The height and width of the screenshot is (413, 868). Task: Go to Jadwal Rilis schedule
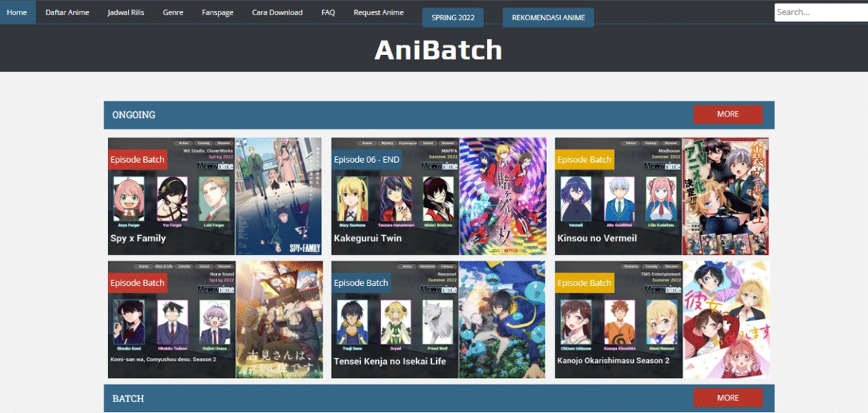tap(126, 12)
